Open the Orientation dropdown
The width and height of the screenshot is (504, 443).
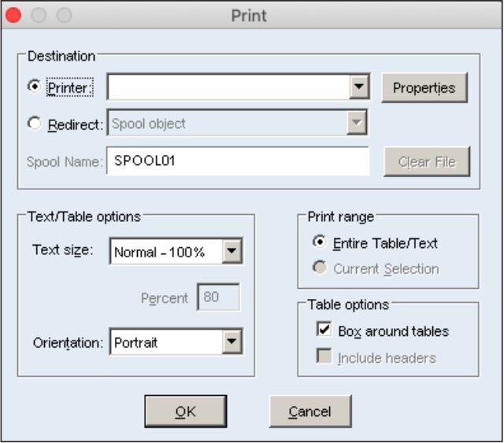click(x=232, y=342)
